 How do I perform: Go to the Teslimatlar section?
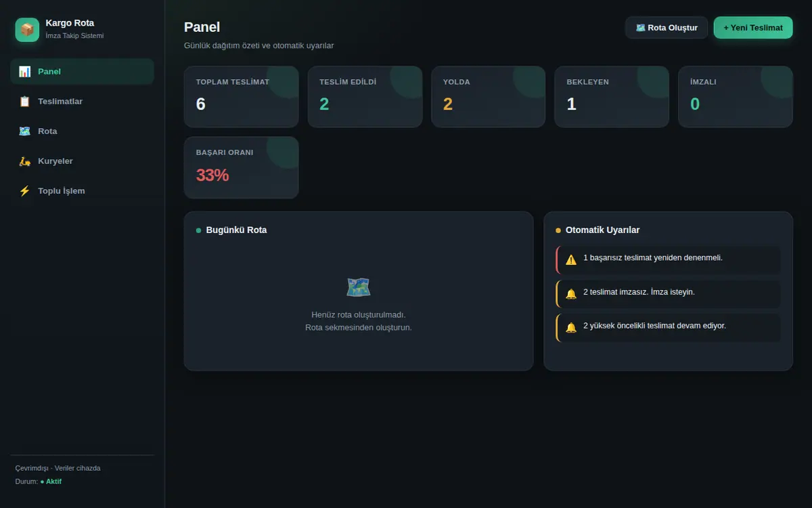click(82, 101)
